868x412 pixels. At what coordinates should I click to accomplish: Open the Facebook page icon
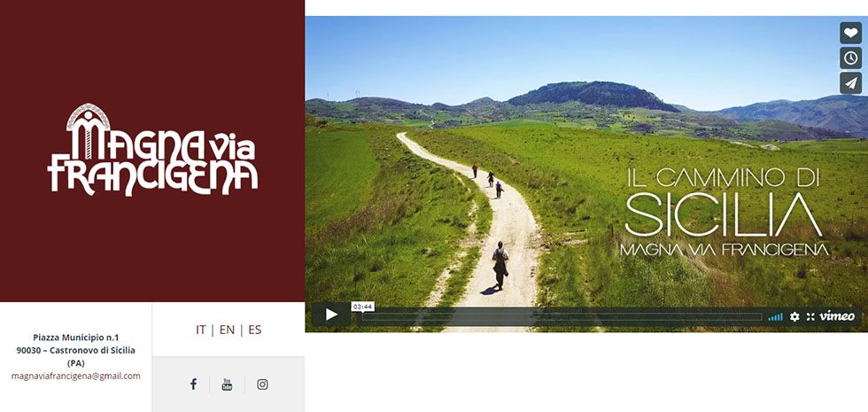(x=193, y=384)
